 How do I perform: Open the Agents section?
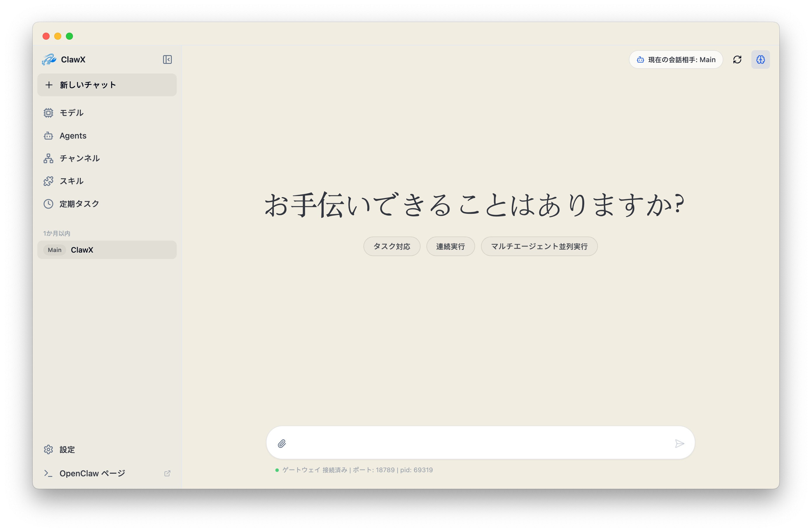click(x=73, y=136)
